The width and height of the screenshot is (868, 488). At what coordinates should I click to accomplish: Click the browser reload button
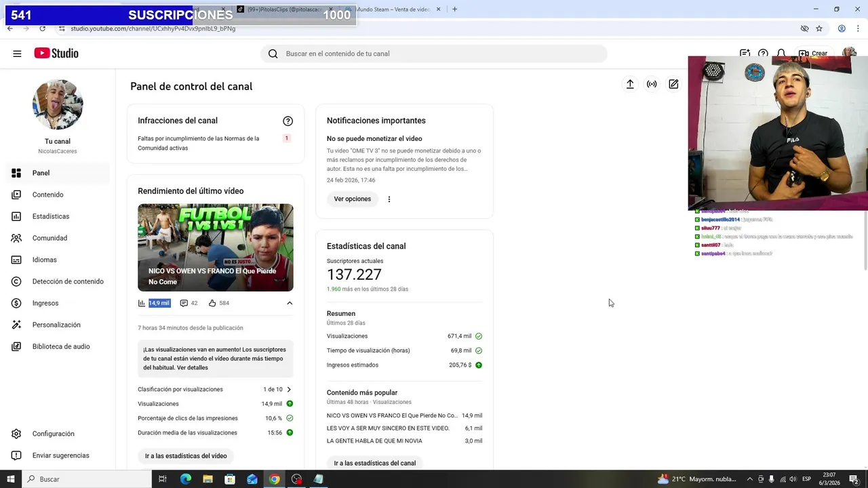[42, 28]
